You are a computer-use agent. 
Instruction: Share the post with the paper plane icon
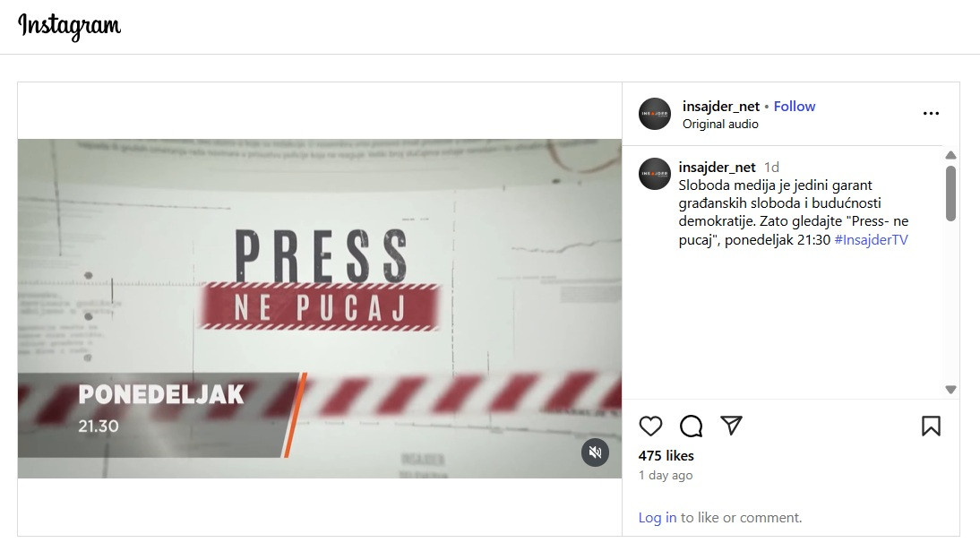[731, 426]
